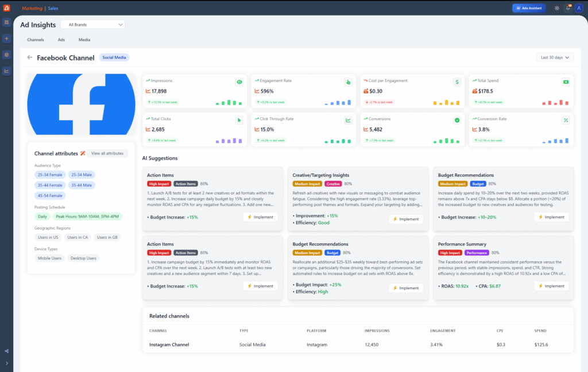Switch to the Media tab
Viewport: 588px width, 372px height.
click(84, 40)
